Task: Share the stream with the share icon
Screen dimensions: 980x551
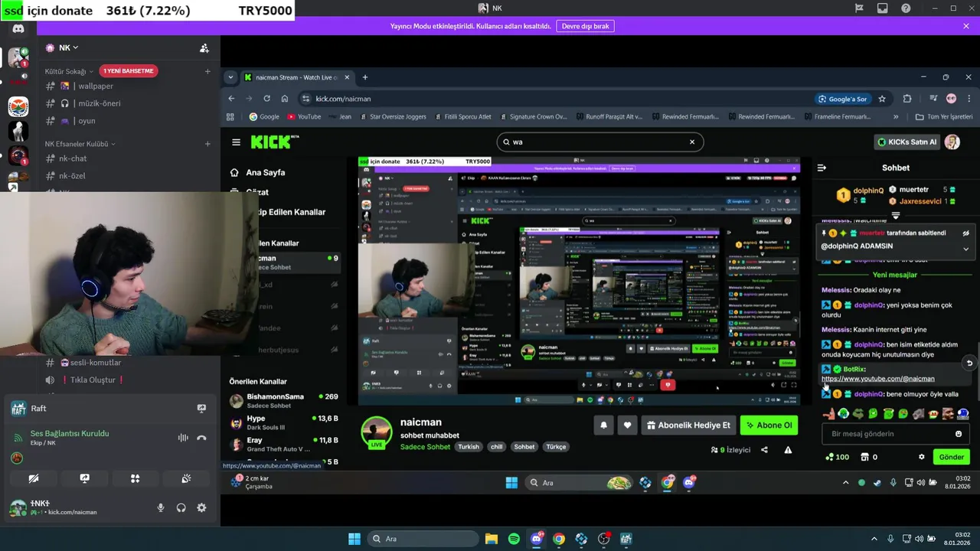Action: click(x=764, y=450)
